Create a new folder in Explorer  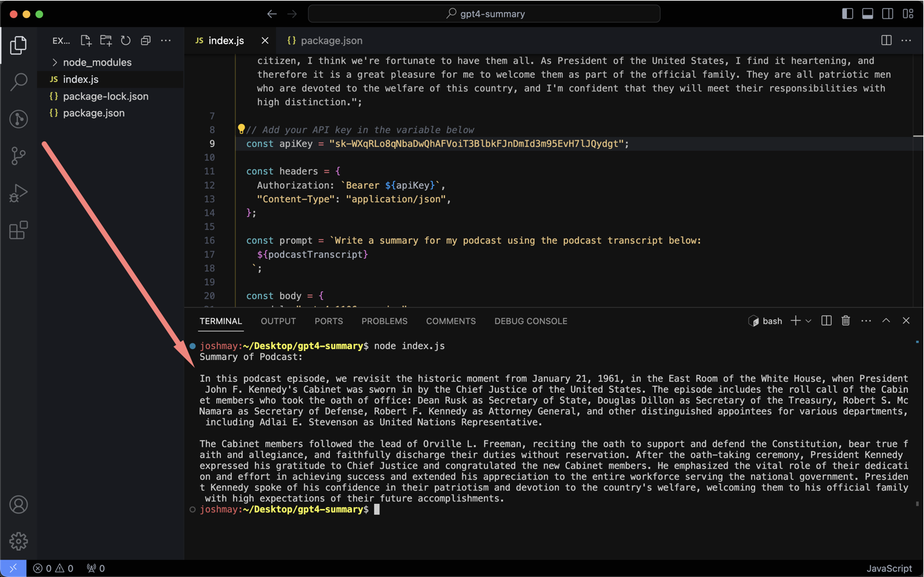click(x=106, y=40)
